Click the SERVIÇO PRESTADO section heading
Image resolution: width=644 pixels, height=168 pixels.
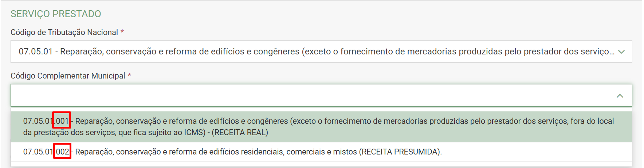tap(56, 14)
